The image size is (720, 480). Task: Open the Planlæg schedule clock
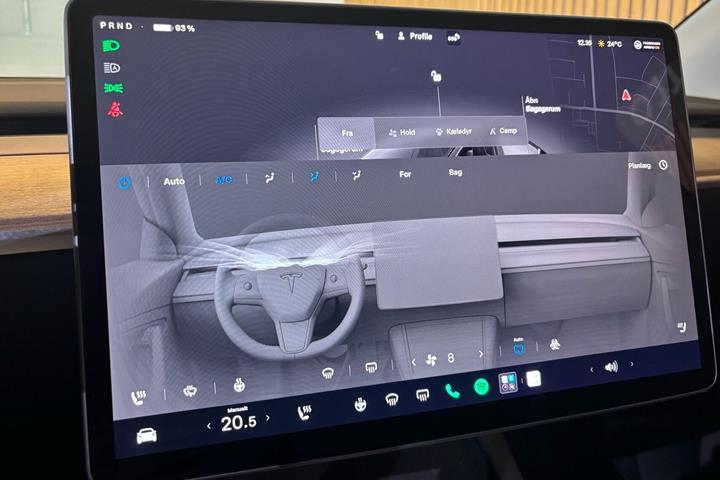[663, 165]
